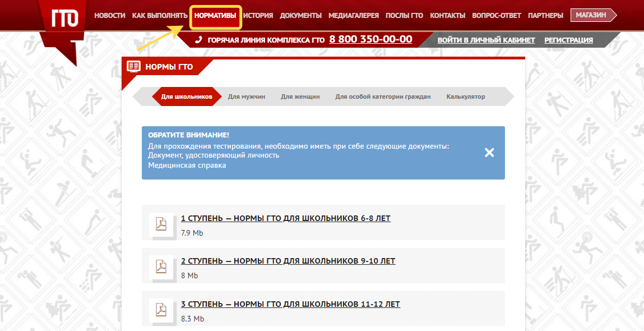Open the 3 ступень 11-12 лет document link
The width and height of the screenshot is (644, 331).
[290, 304]
